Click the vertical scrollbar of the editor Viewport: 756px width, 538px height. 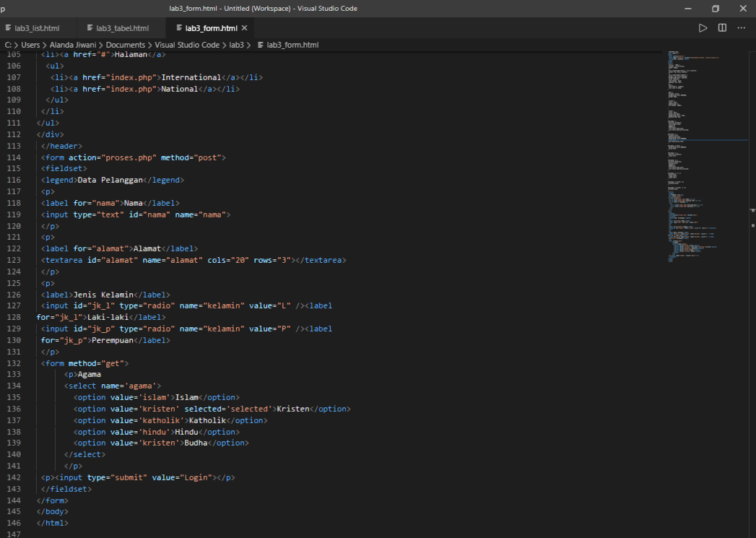point(752,294)
